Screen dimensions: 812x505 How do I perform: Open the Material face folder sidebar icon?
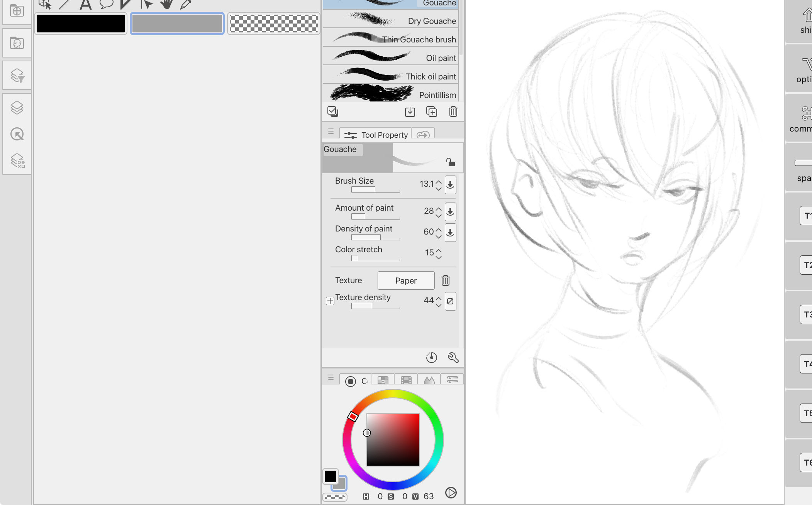tap(17, 43)
